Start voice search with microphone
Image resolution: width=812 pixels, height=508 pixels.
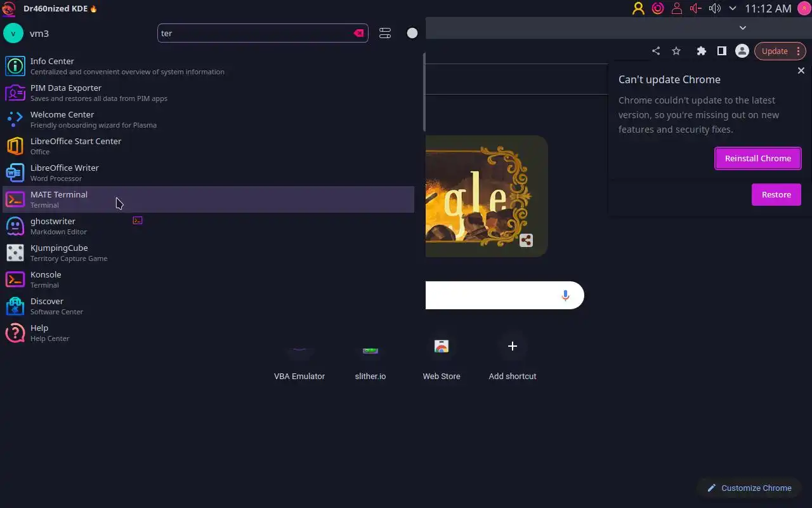click(565, 295)
